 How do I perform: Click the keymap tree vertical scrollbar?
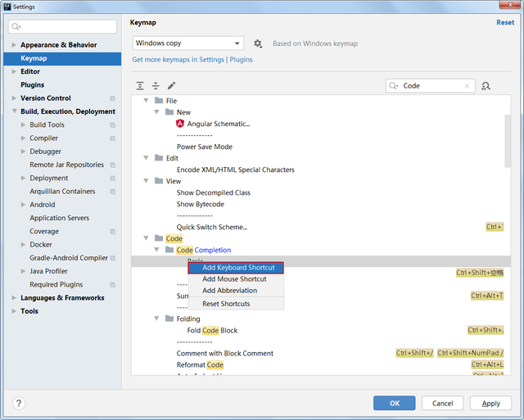(508, 141)
